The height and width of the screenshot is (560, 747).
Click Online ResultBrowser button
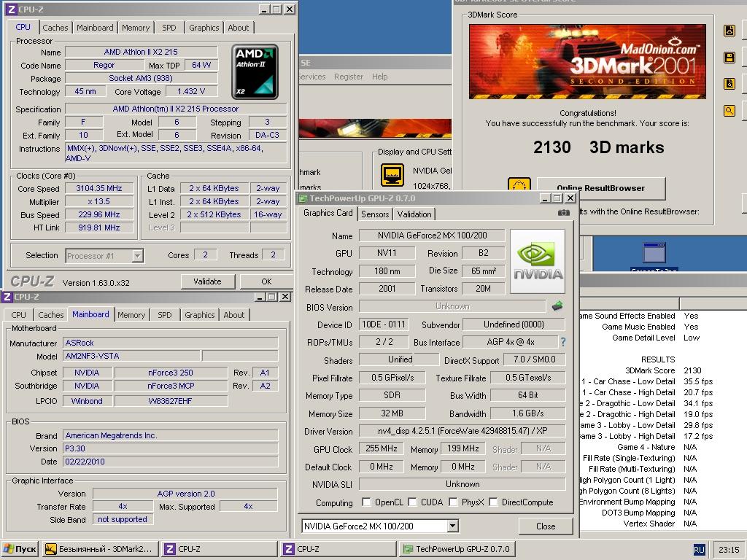601,188
